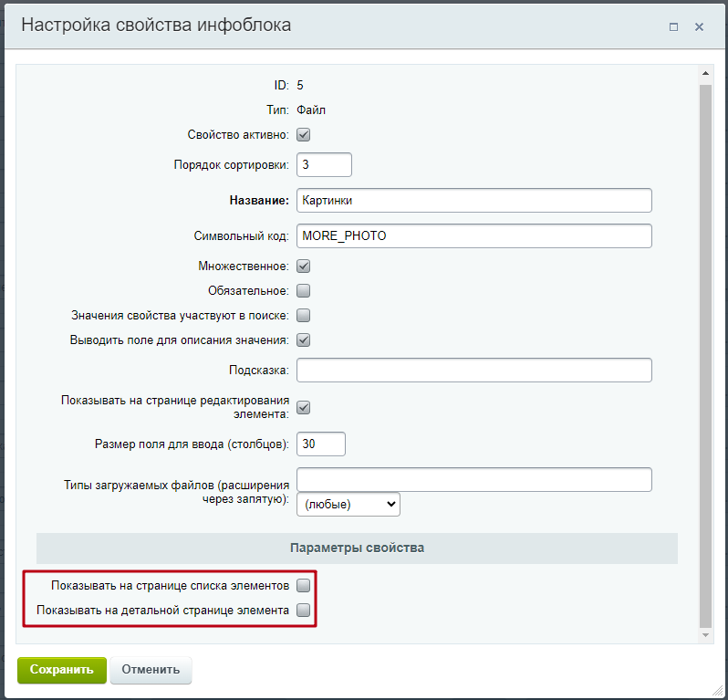Image resolution: width=728 pixels, height=700 pixels.
Task: Click the 'Тип: Файл' value text
Action: 311,110
